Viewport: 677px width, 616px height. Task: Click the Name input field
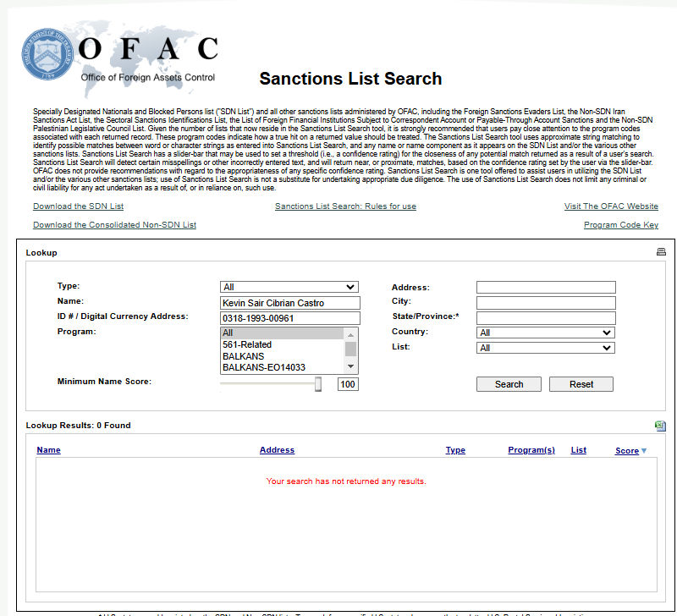coord(289,302)
